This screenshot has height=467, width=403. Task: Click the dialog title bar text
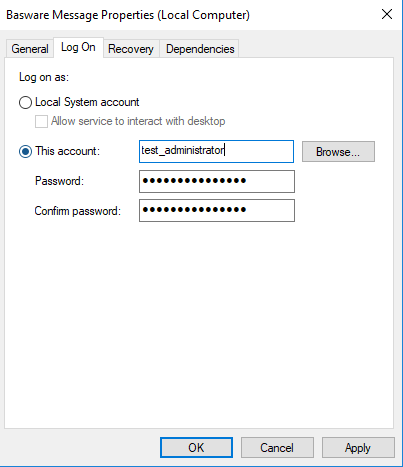(128, 15)
